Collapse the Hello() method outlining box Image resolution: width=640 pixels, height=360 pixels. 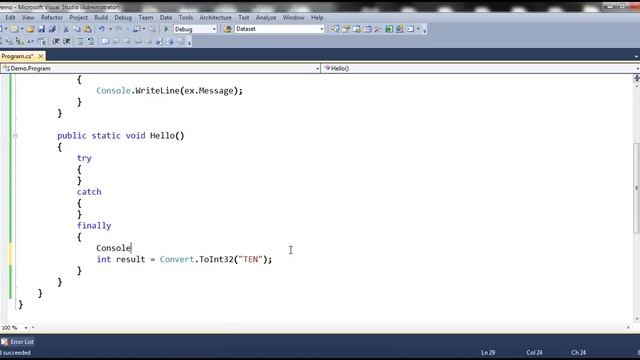coord(15,136)
